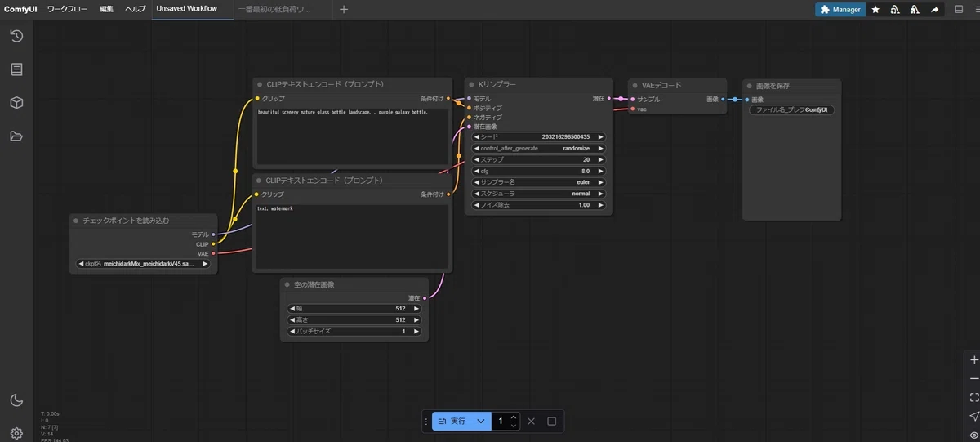Decrease the batch count with down stepper
The height and width of the screenshot is (442, 980).
(513, 426)
